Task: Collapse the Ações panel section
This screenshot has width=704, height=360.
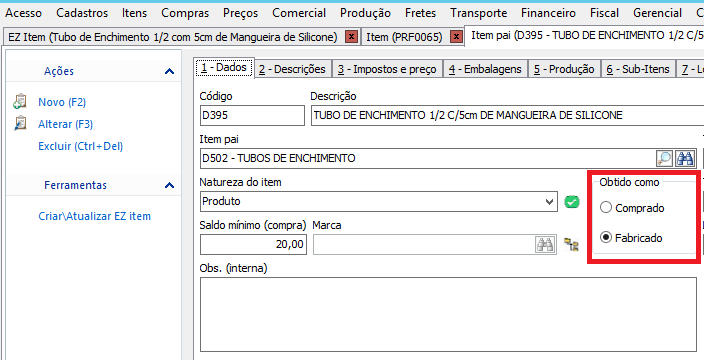Action: [x=169, y=71]
